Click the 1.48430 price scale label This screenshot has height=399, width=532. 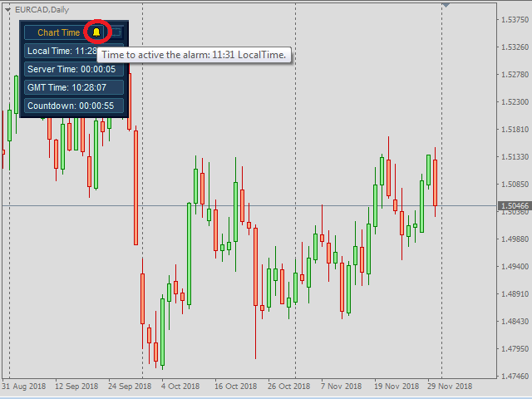(515, 322)
